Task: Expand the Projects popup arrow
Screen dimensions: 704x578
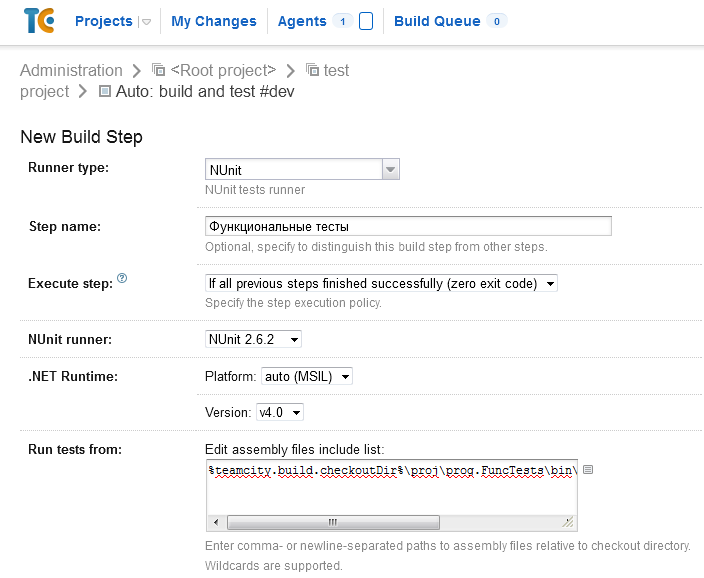Action: point(146,21)
